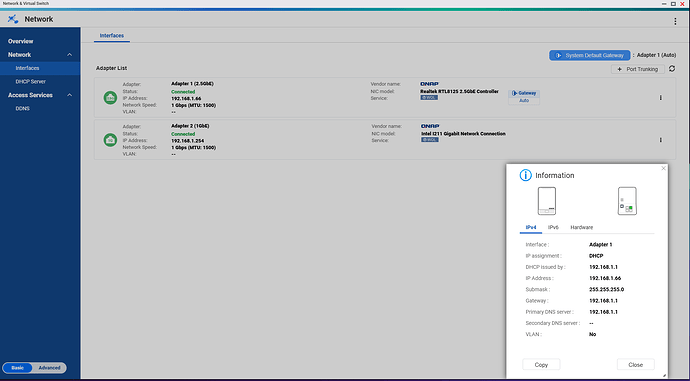Viewport: 690px width, 381px height.
Task: Open Adapter 1 options three-dot menu
Action: coord(660,98)
